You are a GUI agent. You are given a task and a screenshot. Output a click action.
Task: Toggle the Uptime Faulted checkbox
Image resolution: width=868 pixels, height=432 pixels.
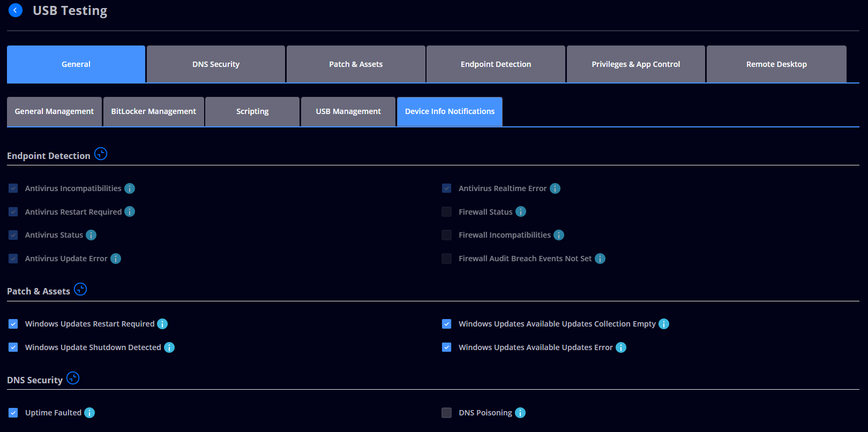coord(13,413)
